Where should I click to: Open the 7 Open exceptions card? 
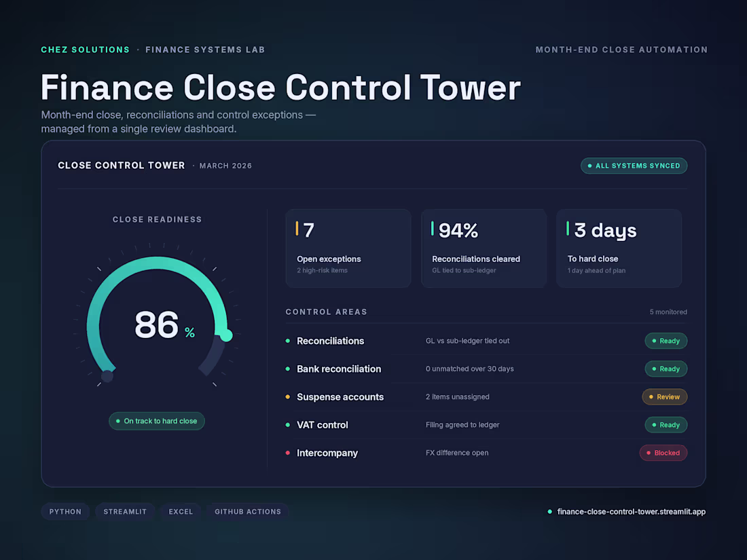pos(348,248)
